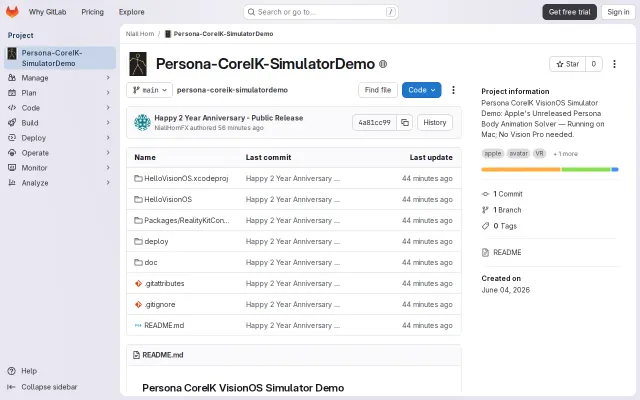The width and height of the screenshot is (640, 400).
Task: Click folder icon of HelloVisionOS.xcodeproj row
Action: pyautogui.click(x=138, y=178)
